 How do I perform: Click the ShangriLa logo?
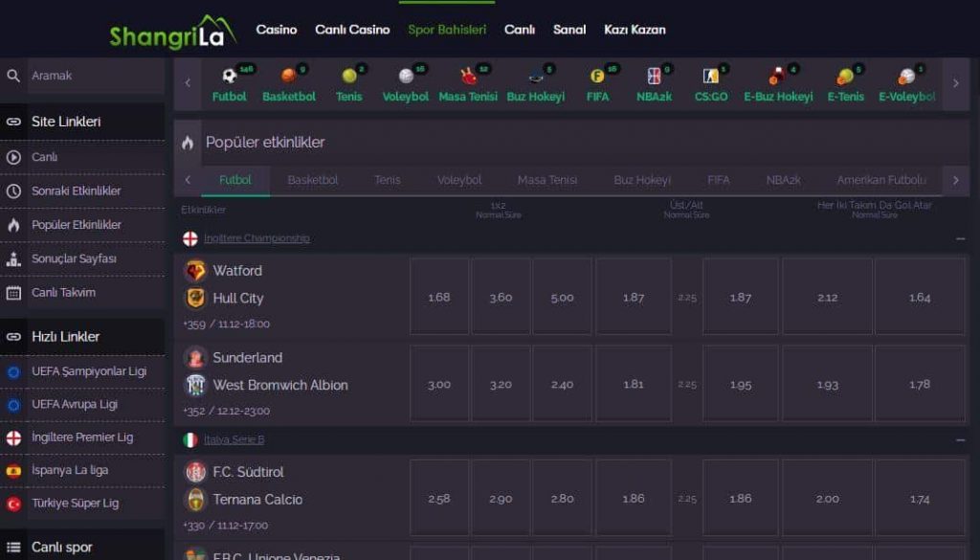tap(172, 32)
